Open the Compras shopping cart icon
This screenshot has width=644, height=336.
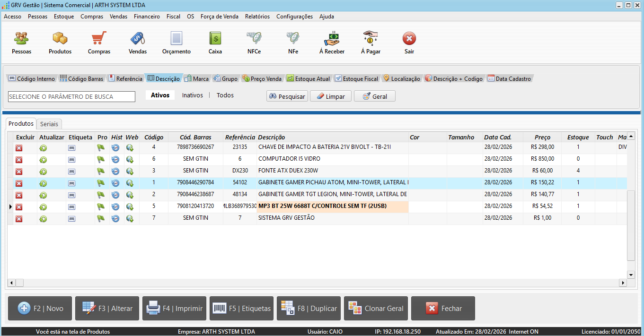(99, 38)
